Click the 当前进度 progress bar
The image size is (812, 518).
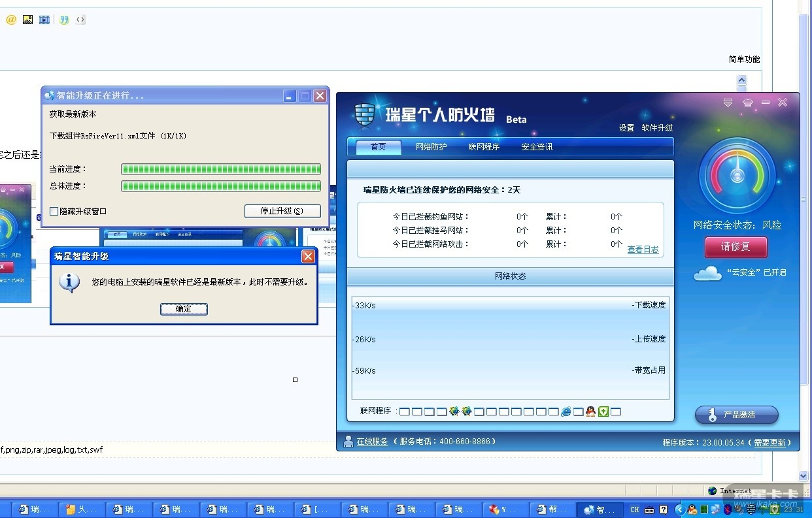(221, 169)
